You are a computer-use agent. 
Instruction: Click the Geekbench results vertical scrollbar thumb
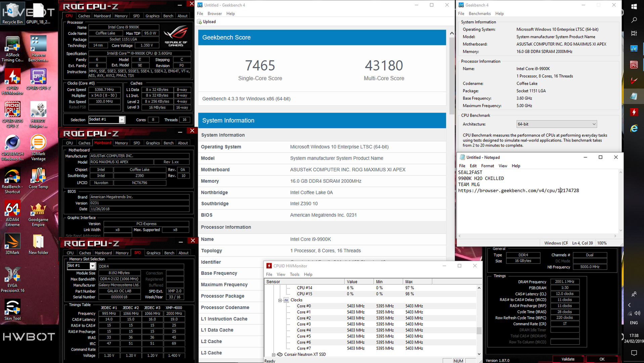452,76
